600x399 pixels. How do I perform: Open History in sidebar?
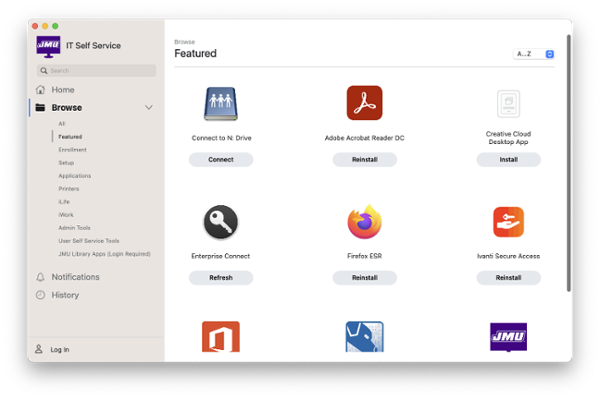click(x=65, y=295)
